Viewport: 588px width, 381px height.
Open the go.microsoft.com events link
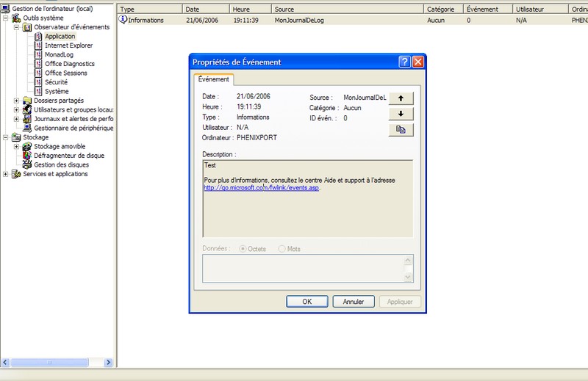coord(262,187)
